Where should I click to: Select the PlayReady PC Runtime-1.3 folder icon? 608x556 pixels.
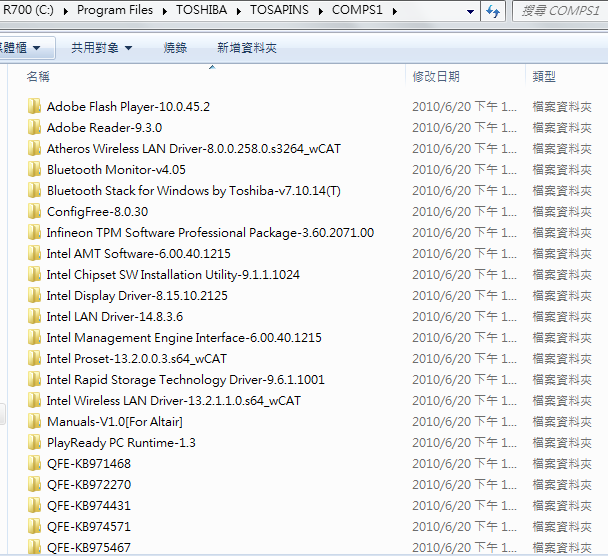coord(35,442)
